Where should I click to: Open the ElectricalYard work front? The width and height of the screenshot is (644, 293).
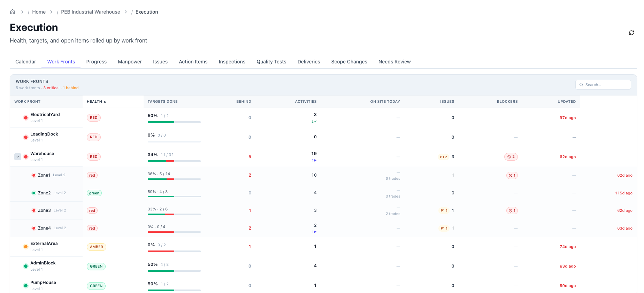(x=45, y=115)
